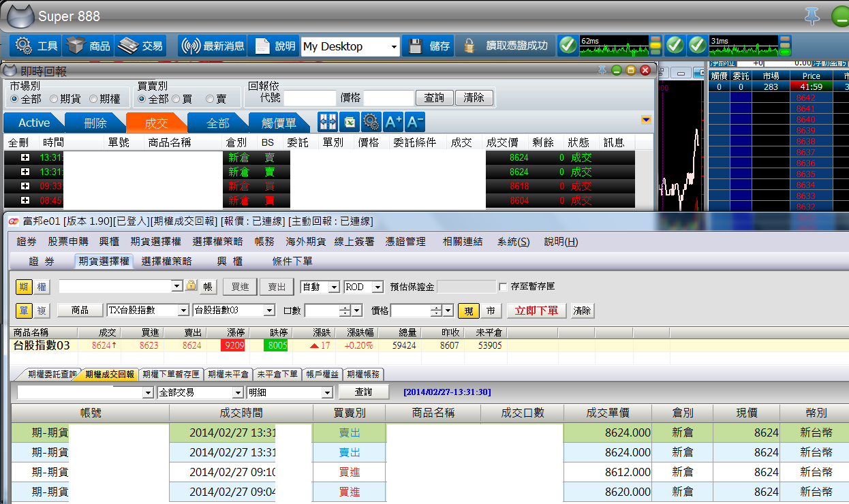Image resolution: width=849 pixels, height=504 pixels.
Task: Open the 商品 products box icon
Action: [88, 46]
